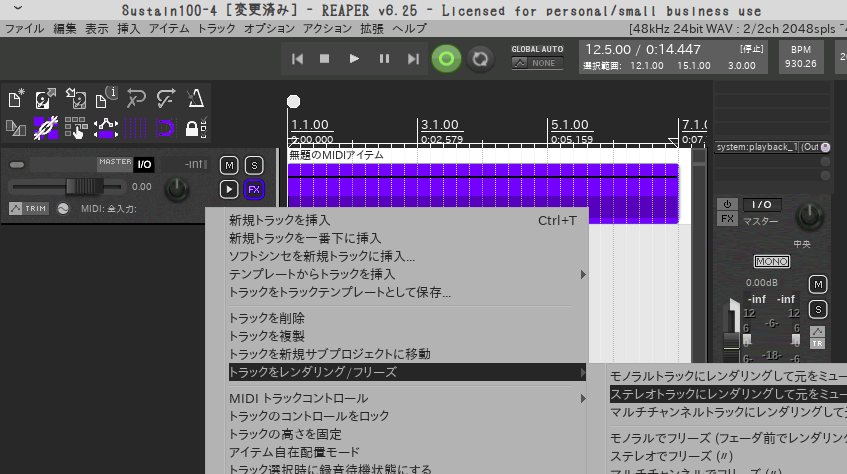Click the Save Project toolbar icon
This screenshot has height=474, width=847.
76,99
